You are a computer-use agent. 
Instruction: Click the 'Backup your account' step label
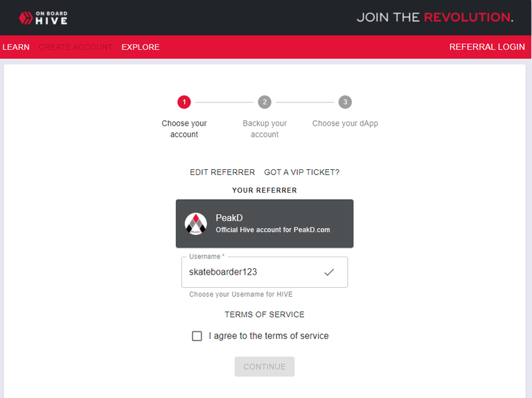point(265,129)
